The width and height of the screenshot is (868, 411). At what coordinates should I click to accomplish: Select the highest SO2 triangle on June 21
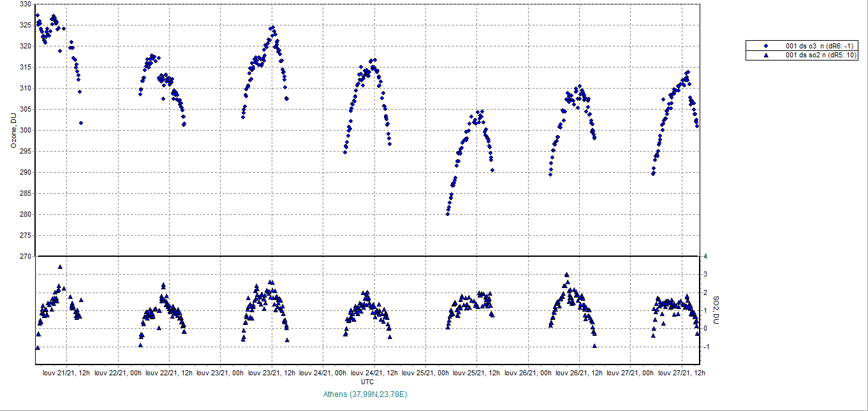coord(60,267)
